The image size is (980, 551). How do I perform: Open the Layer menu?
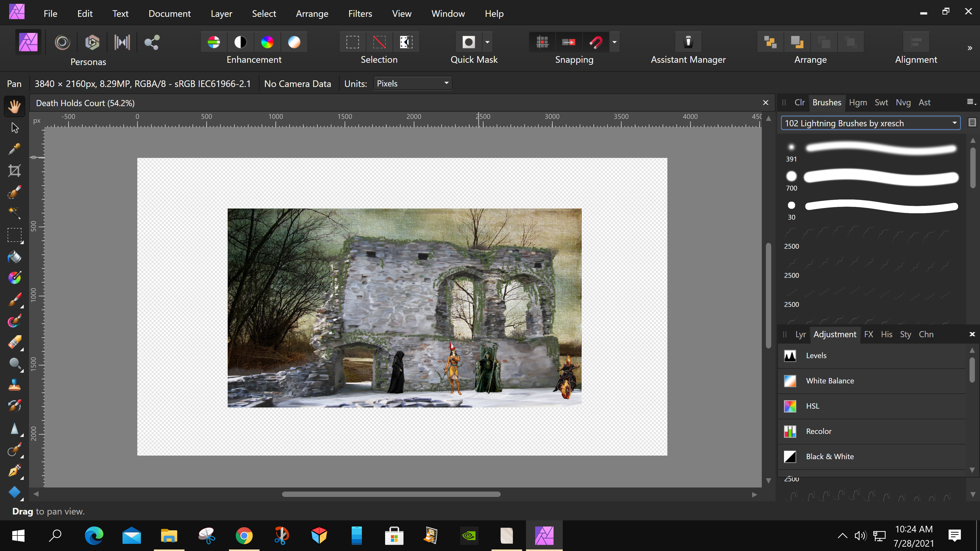click(x=222, y=14)
